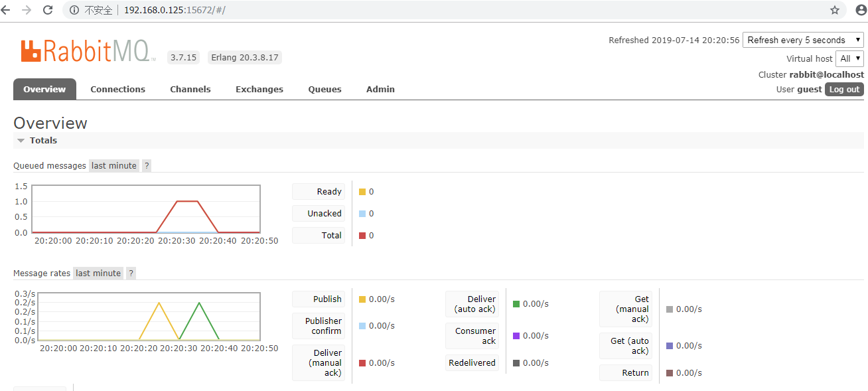Click the Erlang 20.3.8.17 badge
Viewport: 868px width, 391px height.
[x=245, y=57]
